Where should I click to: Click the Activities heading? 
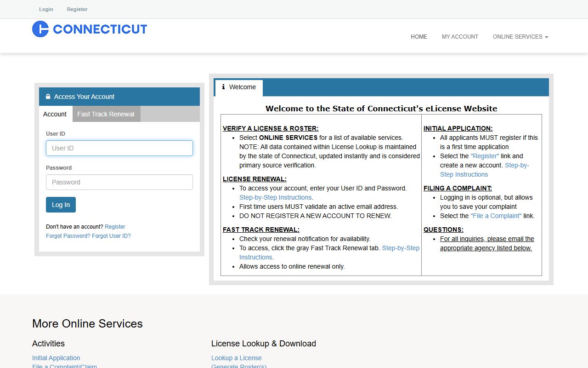point(48,344)
